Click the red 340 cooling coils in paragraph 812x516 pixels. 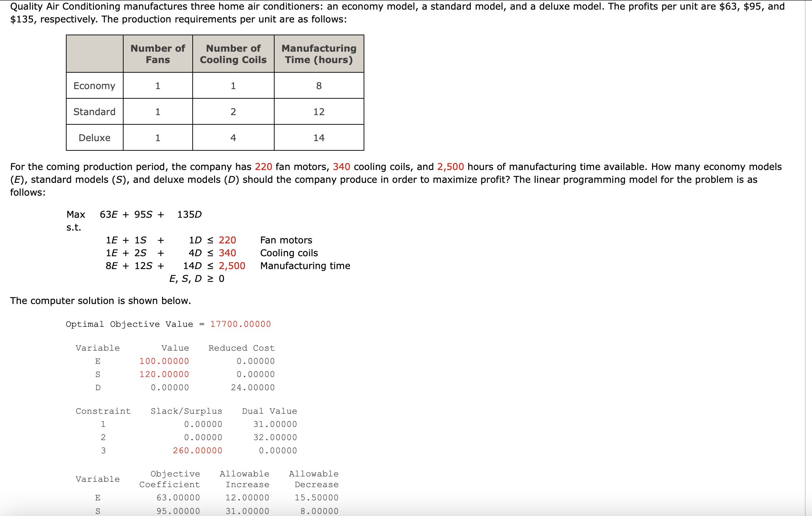pyautogui.click(x=341, y=167)
